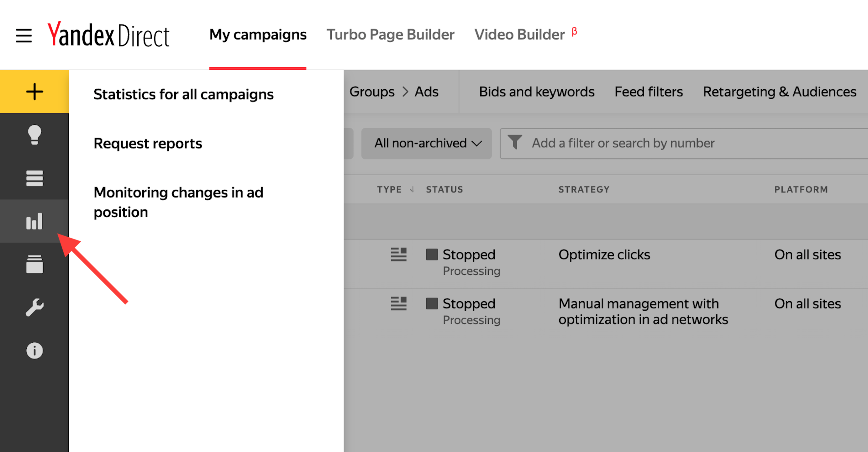Select the stacked lines campaigns icon
This screenshot has width=868, height=452.
[34, 178]
